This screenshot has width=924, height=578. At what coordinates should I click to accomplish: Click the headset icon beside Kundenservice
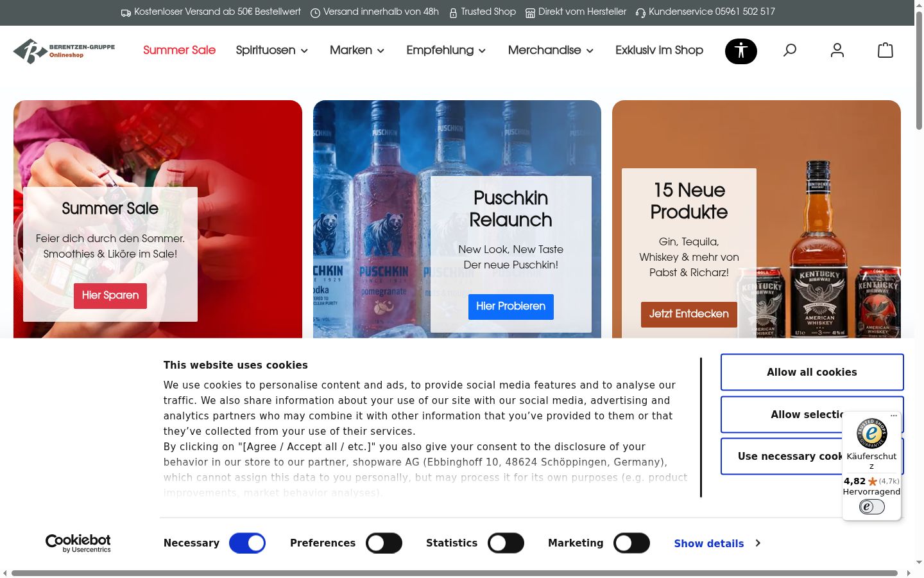coord(640,13)
